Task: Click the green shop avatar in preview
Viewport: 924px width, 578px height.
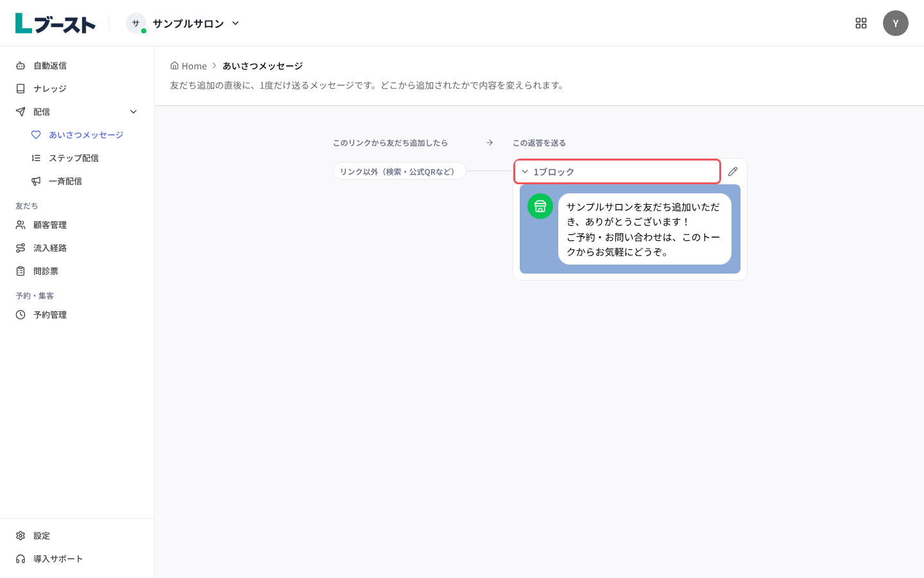Action: (x=540, y=206)
